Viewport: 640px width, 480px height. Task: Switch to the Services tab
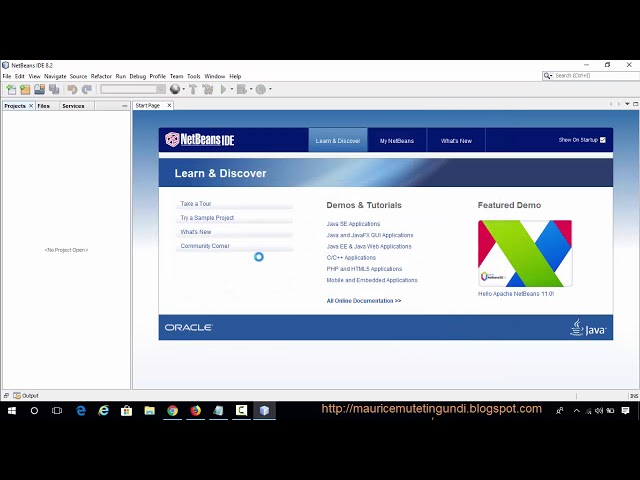pyautogui.click(x=73, y=106)
